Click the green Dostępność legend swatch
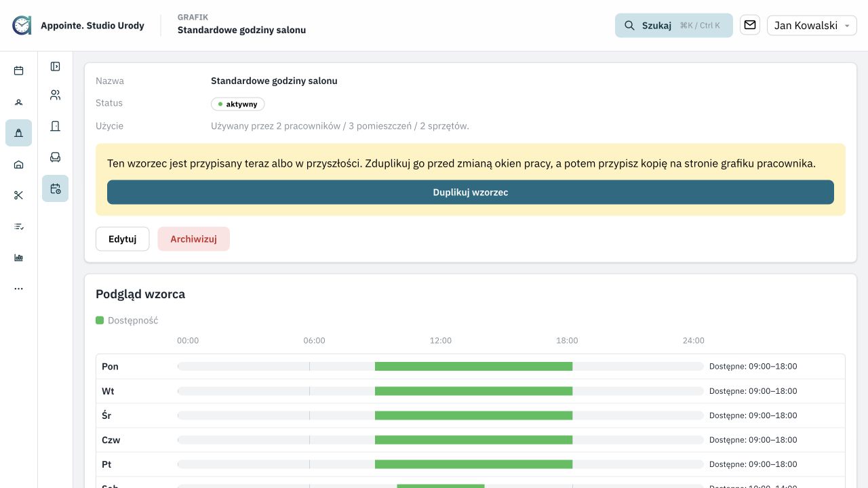 (x=100, y=320)
